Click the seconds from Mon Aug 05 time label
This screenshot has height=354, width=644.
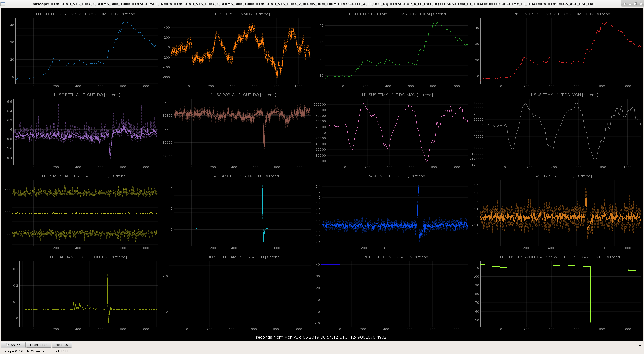(x=322, y=337)
